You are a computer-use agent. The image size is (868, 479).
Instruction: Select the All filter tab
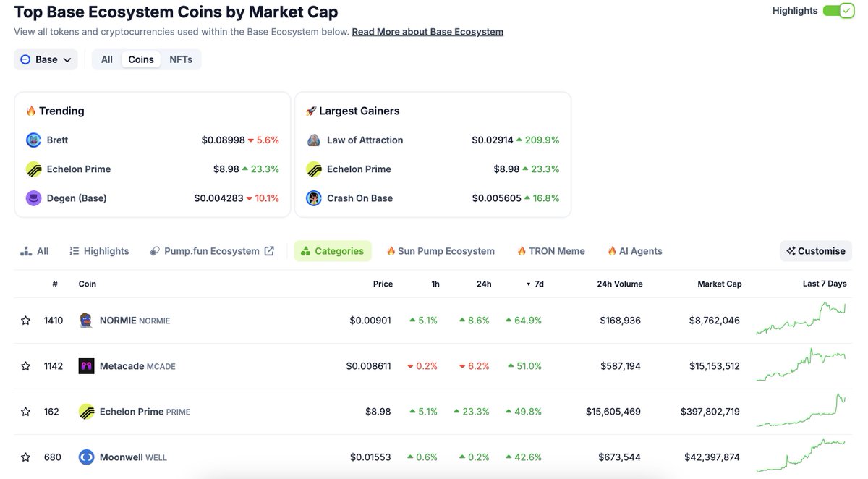(x=107, y=59)
